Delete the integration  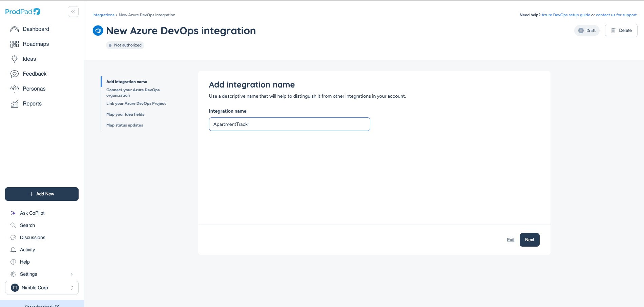point(621,31)
